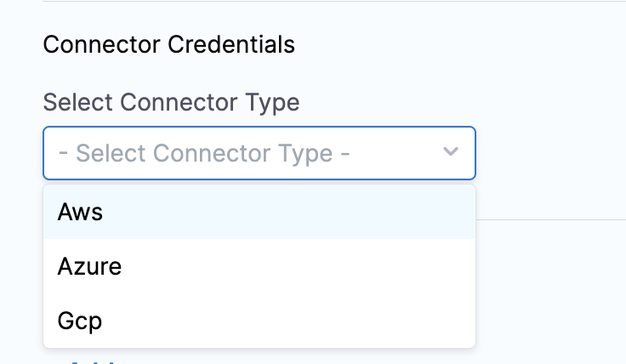
Task: Focus the connector type combo box
Action: 259,153
